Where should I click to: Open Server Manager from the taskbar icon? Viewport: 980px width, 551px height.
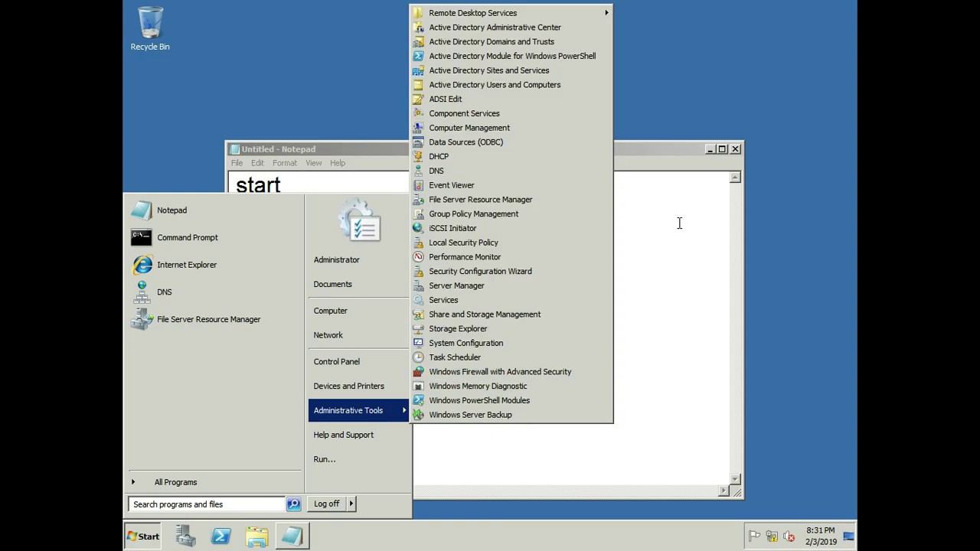185,536
